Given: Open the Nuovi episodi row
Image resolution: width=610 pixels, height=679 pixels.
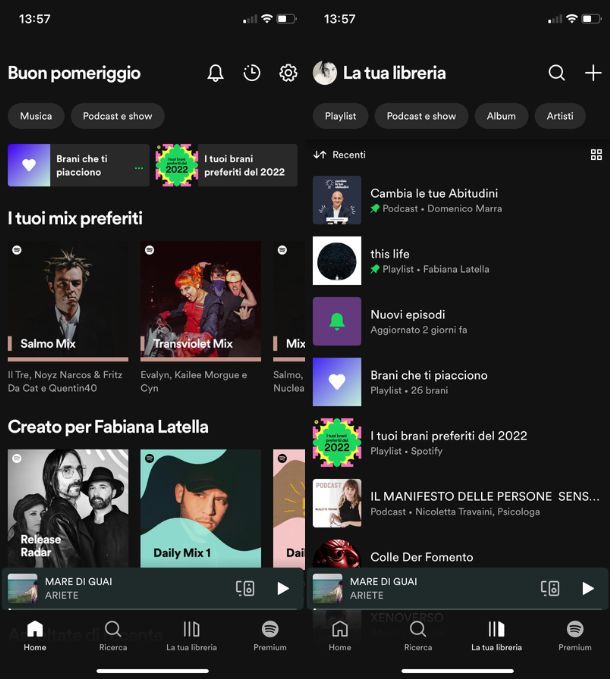Looking at the screenshot, I should tap(457, 321).
